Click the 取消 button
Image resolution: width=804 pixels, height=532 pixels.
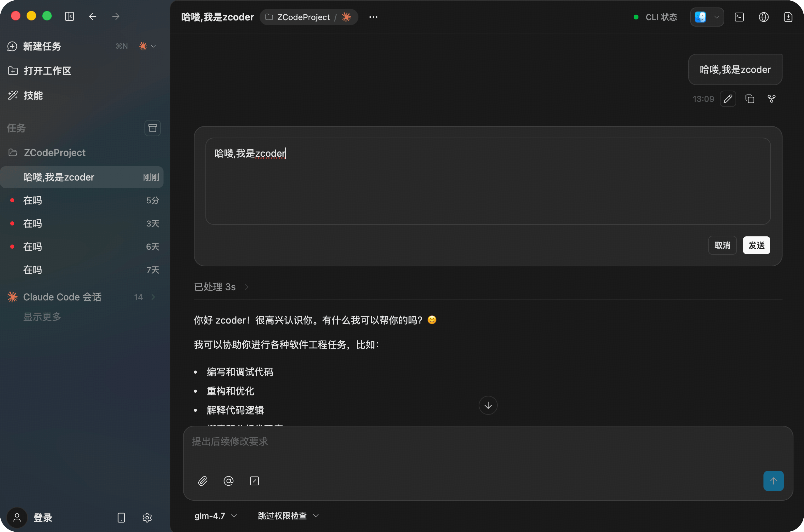[722, 245]
